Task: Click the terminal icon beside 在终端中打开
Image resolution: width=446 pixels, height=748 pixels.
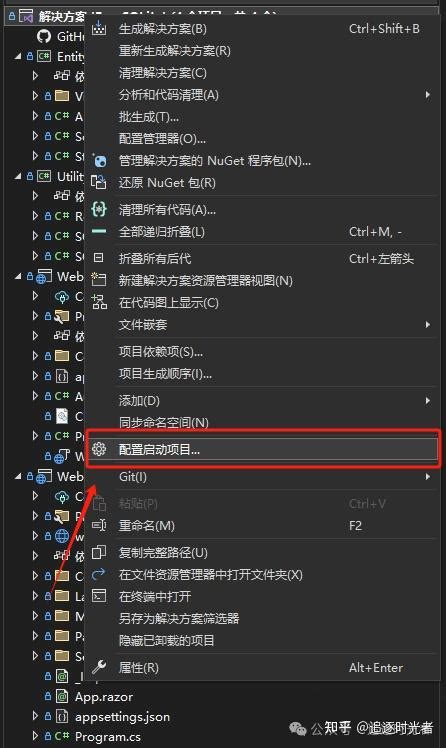Action: pos(99,596)
